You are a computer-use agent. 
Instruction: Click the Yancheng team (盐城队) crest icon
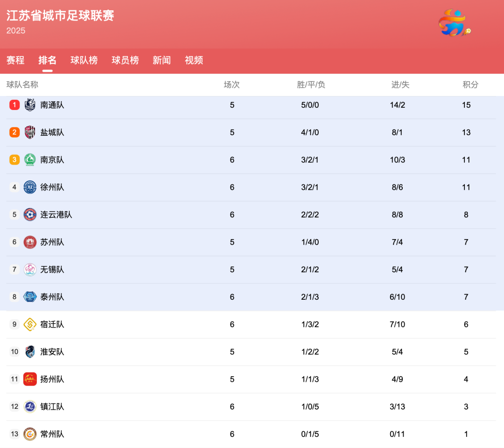tap(30, 132)
